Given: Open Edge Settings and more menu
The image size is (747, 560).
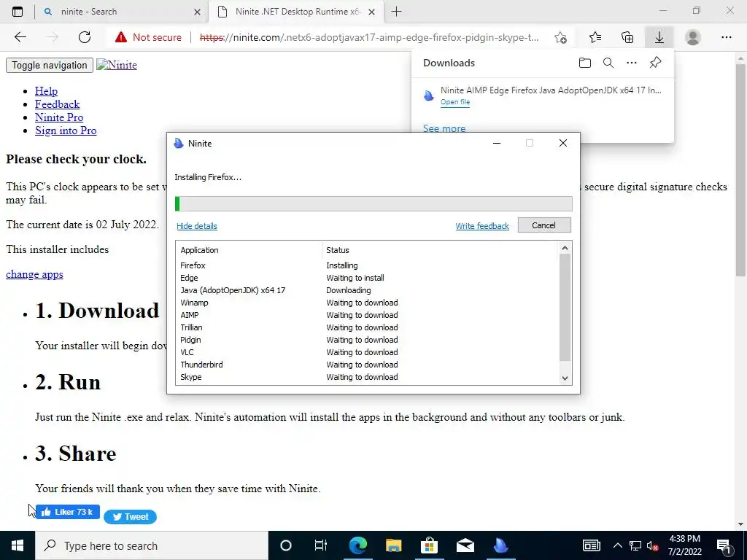Looking at the screenshot, I should [726, 37].
